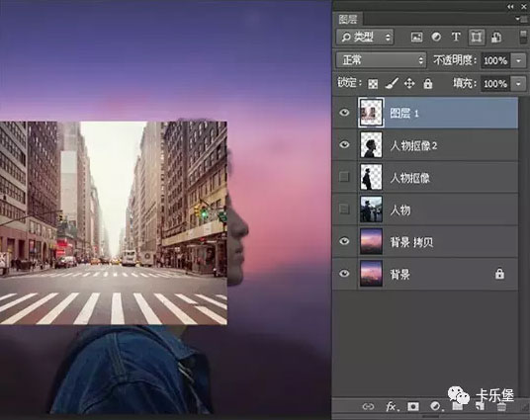The width and height of the screenshot is (530, 420).
Task: Lock all padlock icon
Action: (x=427, y=83)
